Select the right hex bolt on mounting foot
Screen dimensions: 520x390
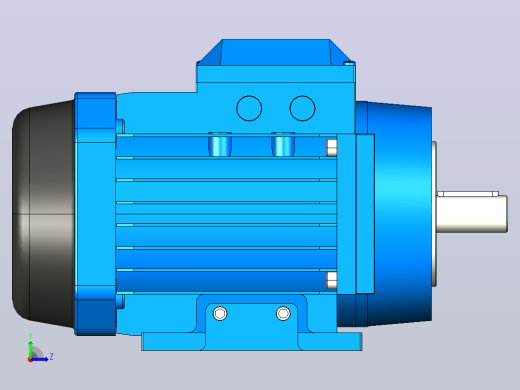(x=283, y=314)
